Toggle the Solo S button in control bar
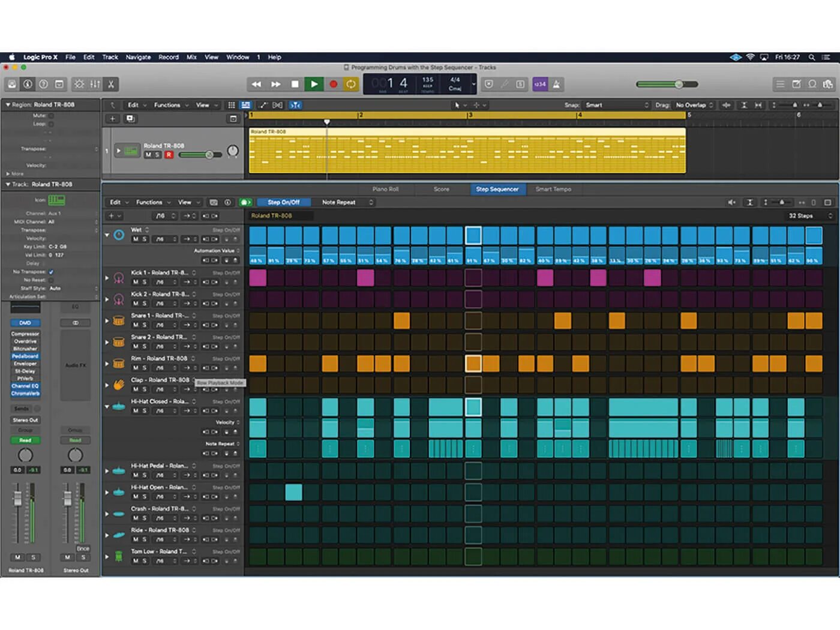 520,84
